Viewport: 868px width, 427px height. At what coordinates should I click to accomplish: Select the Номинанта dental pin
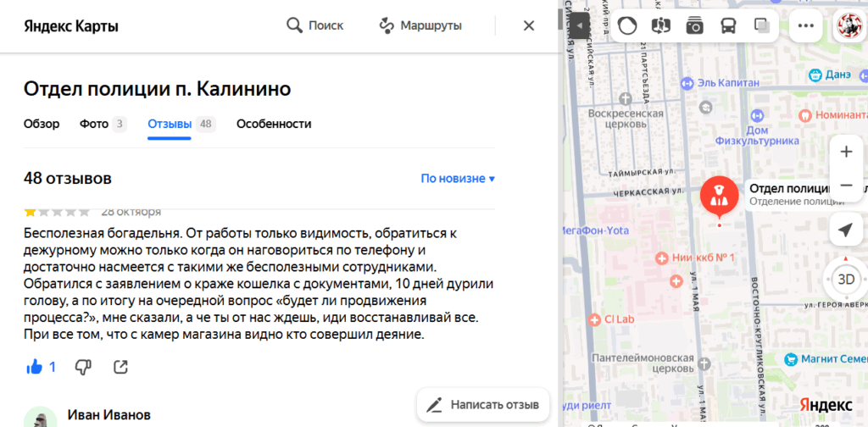coord(804,115)
